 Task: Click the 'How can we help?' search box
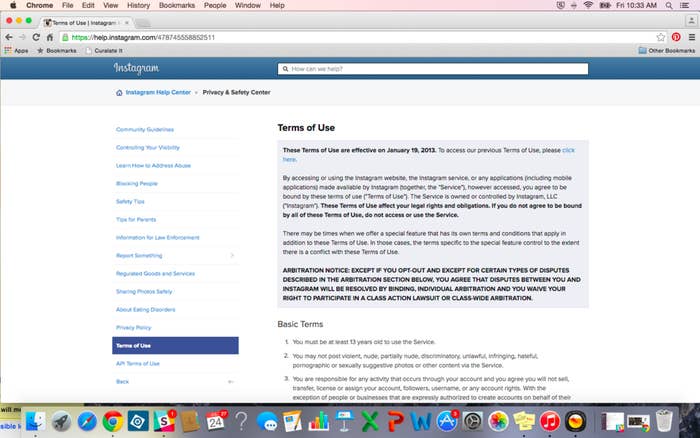433,69
